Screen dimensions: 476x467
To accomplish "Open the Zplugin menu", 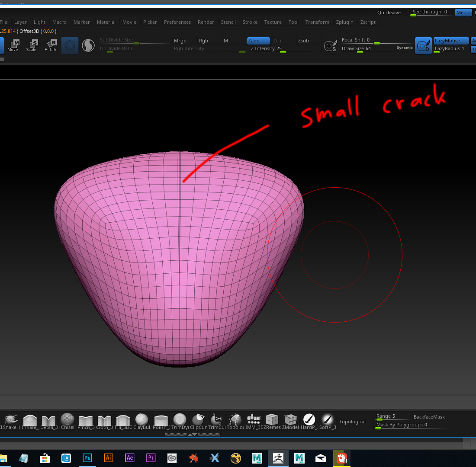I will [344, 22].
